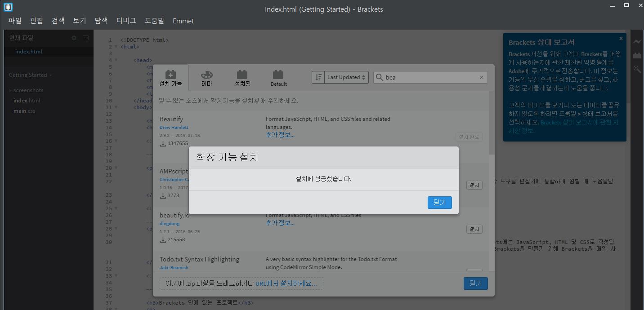Open the 설치 가능 tab
644x310 pixels.
point(171,79)
